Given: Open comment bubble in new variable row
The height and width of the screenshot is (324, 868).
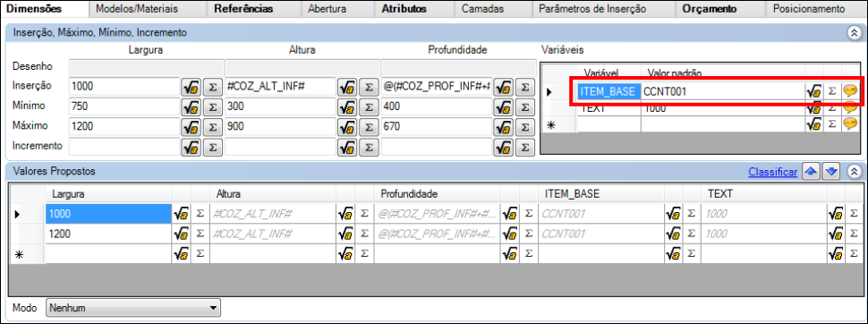Looking at the screenshot, I should click(850, 124).
